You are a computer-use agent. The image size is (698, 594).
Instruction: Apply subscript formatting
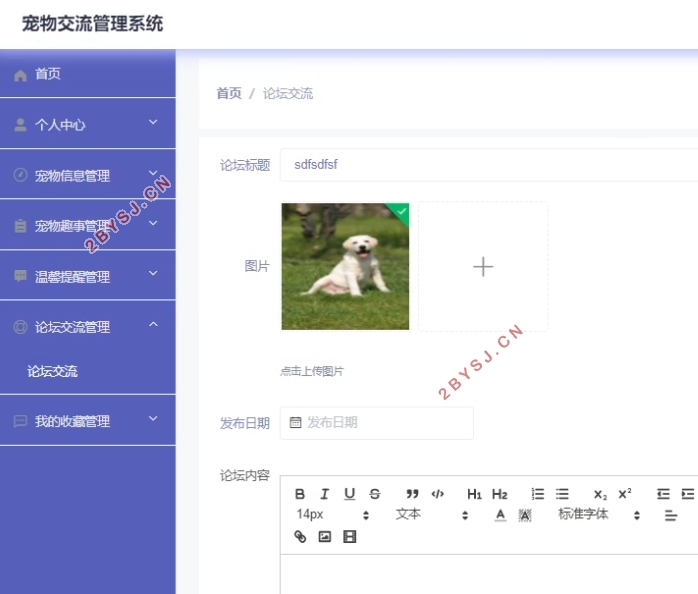click(x=600, y=494)
